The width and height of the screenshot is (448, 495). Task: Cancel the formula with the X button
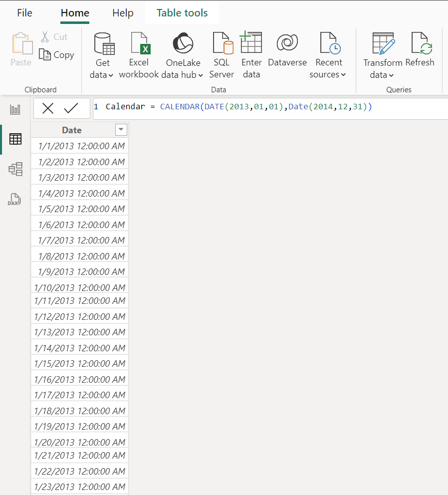point(48,109)
